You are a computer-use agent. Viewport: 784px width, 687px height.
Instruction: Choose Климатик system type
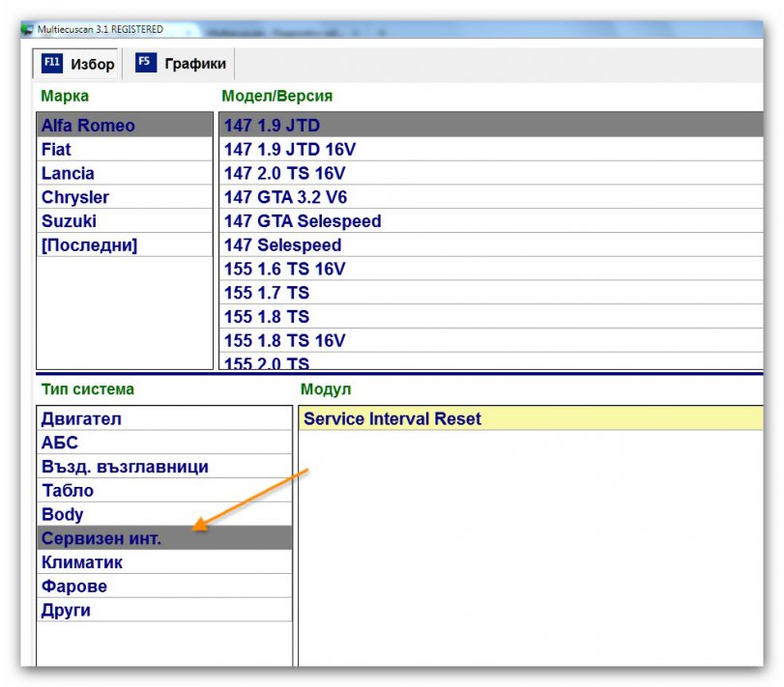pyautogui.click(x=82, y=562)
